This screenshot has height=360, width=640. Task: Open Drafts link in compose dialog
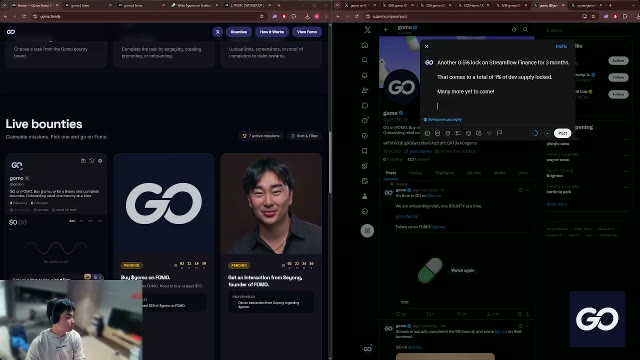[561, 47]
